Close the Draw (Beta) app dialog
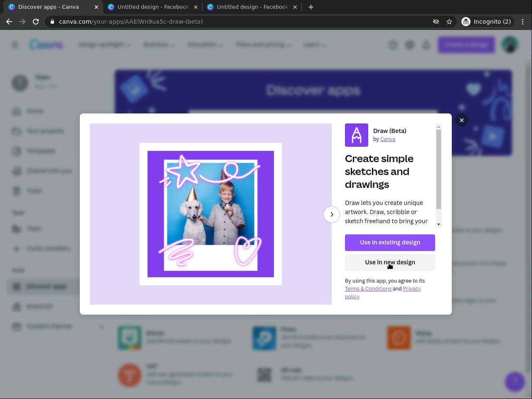The height and width of the screenshot is (399, 532). [461, 120]
